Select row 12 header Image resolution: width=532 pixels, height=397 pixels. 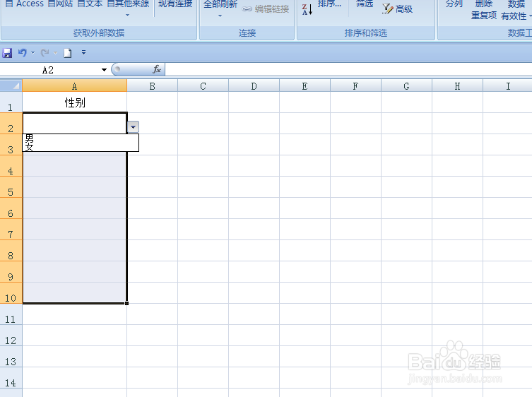pyautogui.click(x=11, y=336)
